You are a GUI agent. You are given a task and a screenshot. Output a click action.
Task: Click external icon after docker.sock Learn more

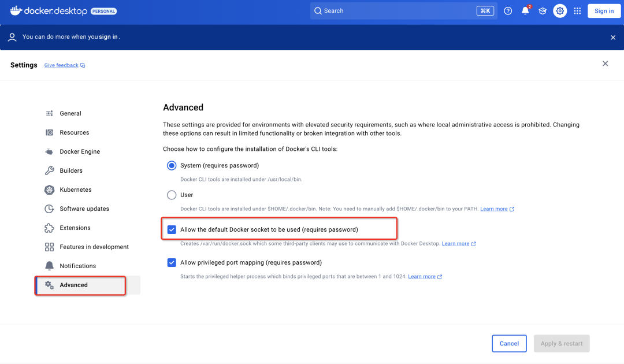click(x=474, y=243)
